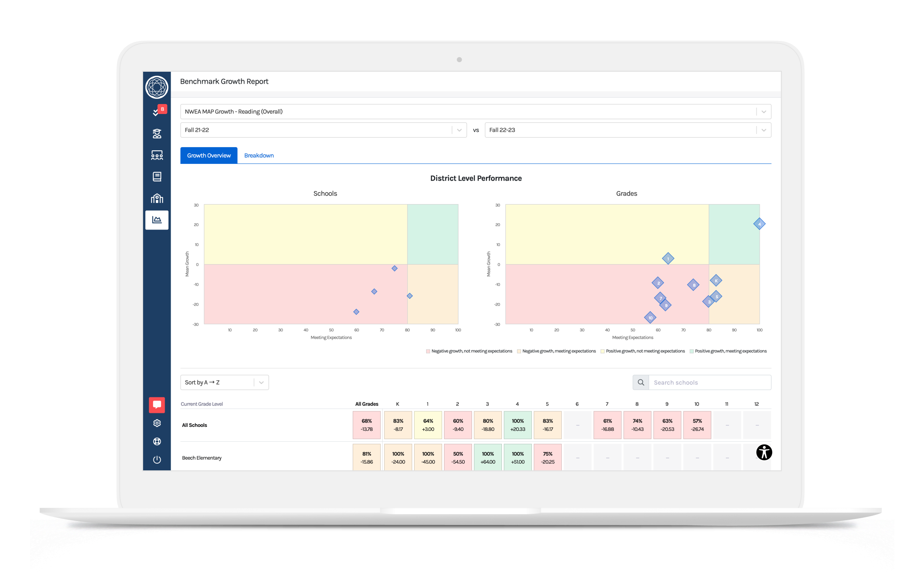Click All Schools grade K cell 83% -8.17

pos(398,425)
